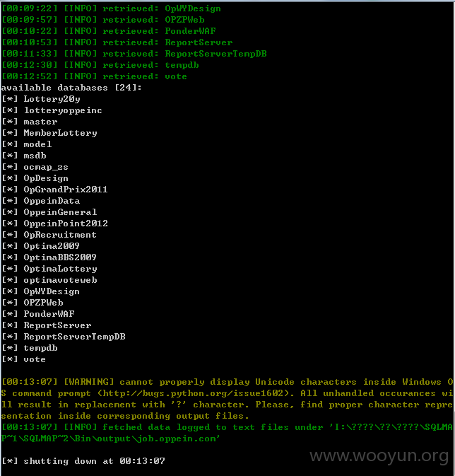The height and width of the screenshot is (476, 455).
Task: Click the PonderWAF database entry
Action: click(x=49, y=314)
